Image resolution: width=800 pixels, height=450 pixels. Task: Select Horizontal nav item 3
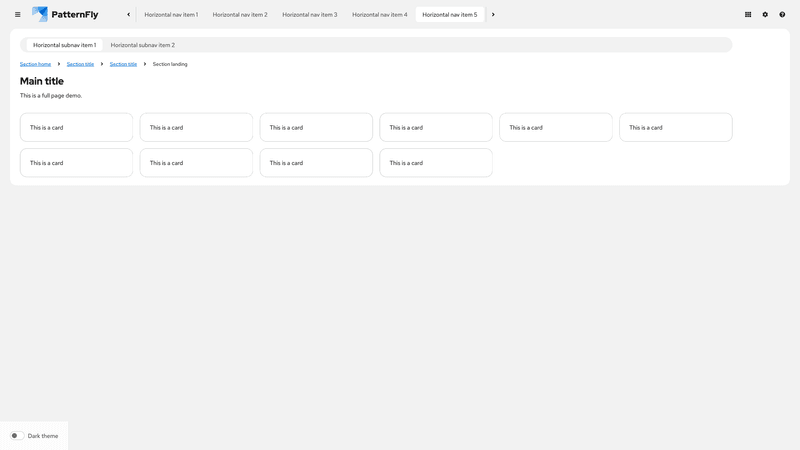click(x=309, y=15)
